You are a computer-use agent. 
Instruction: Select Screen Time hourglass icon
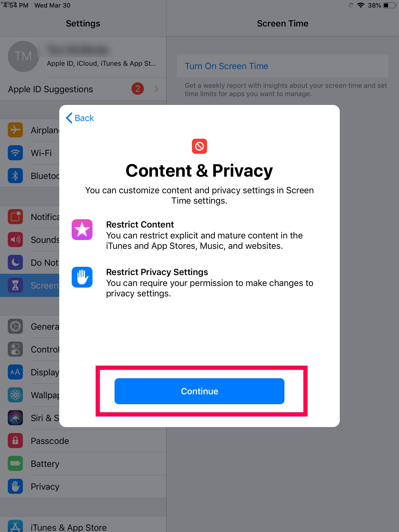(15, 285)
